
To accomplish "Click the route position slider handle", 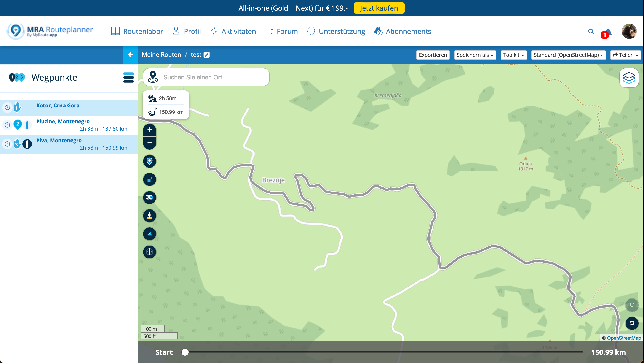I will click(185, 352).
